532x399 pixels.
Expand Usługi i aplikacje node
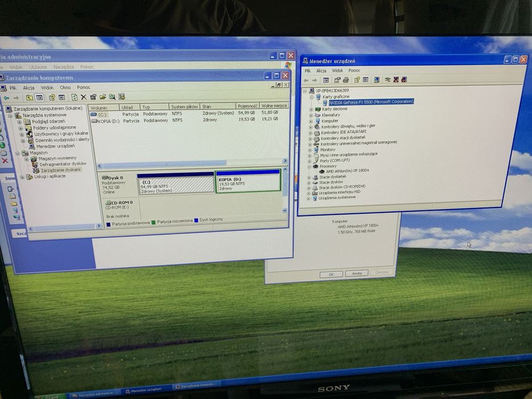[22, 177]
